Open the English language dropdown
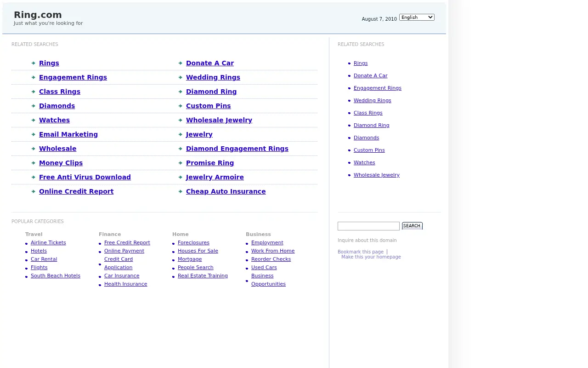The image size is (588, 368). 417,17
